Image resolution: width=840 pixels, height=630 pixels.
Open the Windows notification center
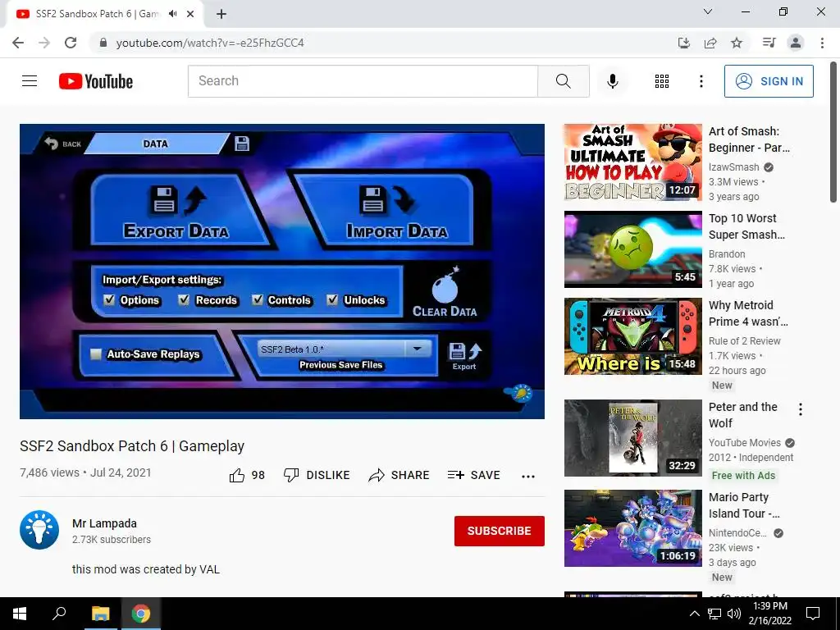click(x=813, y=614)
